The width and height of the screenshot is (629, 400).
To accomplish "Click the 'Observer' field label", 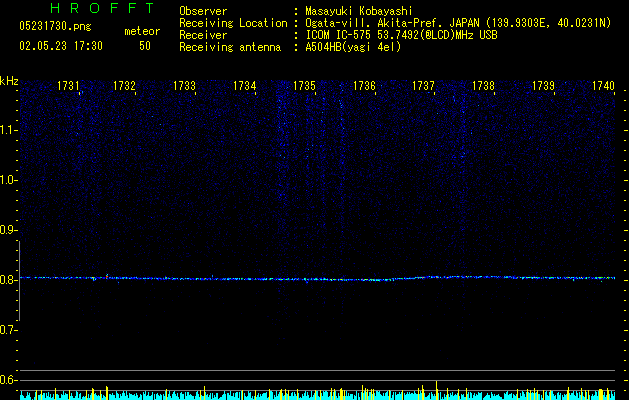I will (203, 11).
